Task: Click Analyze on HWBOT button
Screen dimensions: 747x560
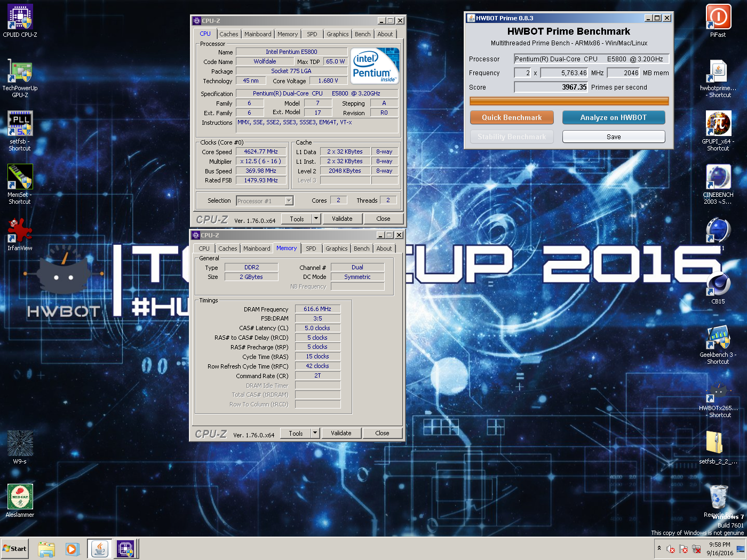Action: pyautogui.click(x=614, y=117)
